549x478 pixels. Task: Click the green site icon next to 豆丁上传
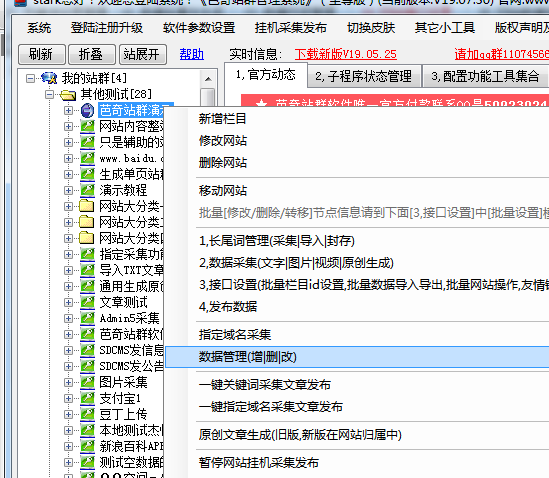click(x=87, y=414)
